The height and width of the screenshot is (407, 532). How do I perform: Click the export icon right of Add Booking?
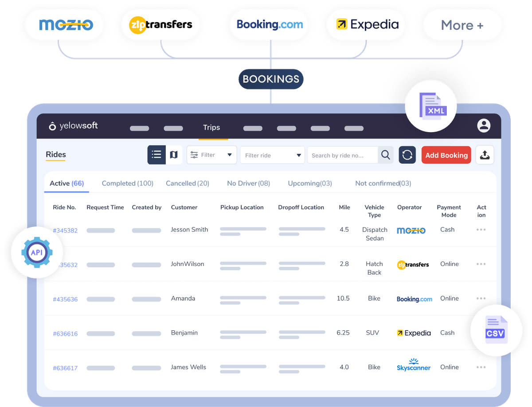(485, 155)
